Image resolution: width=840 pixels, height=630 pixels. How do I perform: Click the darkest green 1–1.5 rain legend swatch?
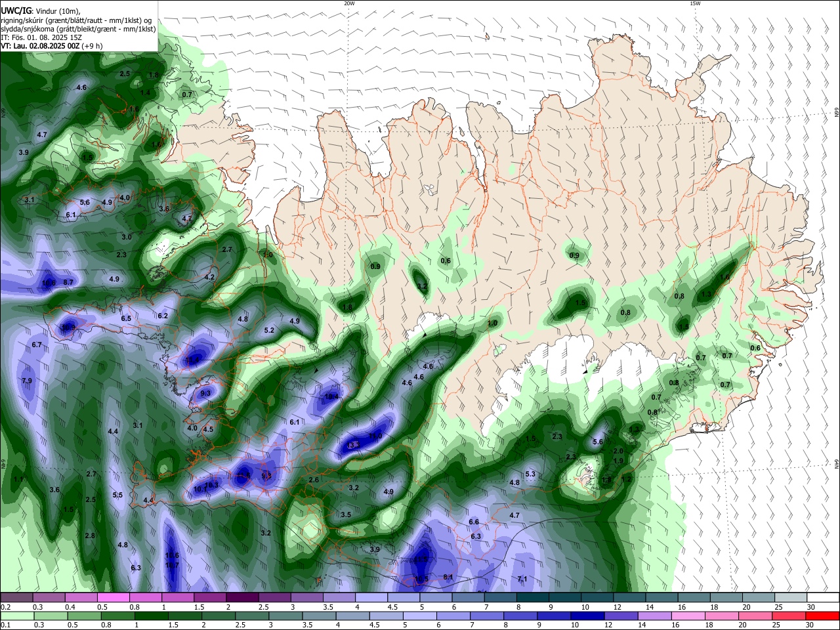click(152, 616)
